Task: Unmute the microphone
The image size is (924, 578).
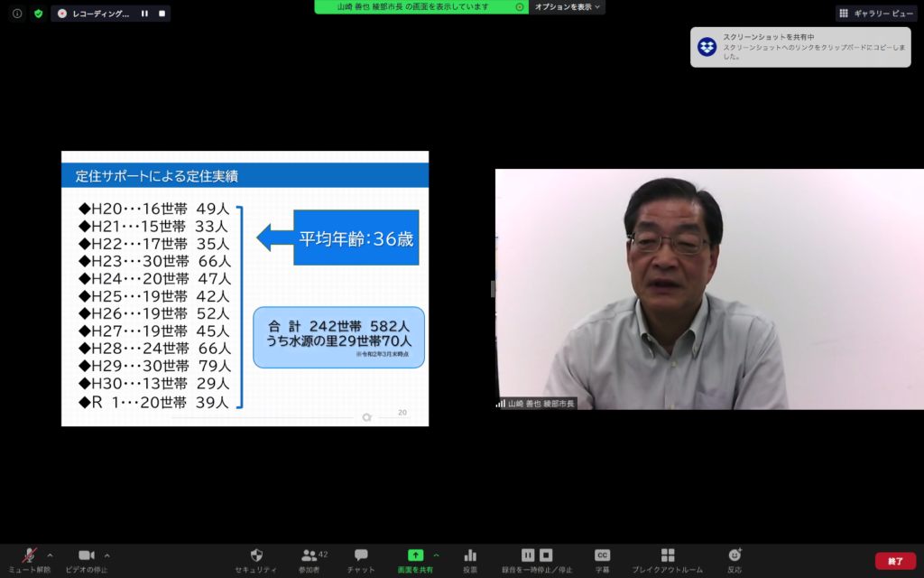Action: [29, 555]
